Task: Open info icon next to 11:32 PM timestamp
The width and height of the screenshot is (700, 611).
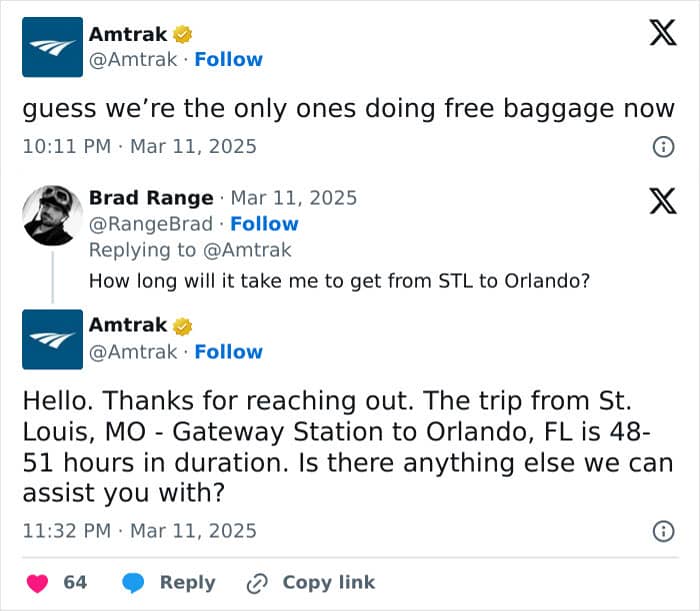Action: [x=663, y=531]
